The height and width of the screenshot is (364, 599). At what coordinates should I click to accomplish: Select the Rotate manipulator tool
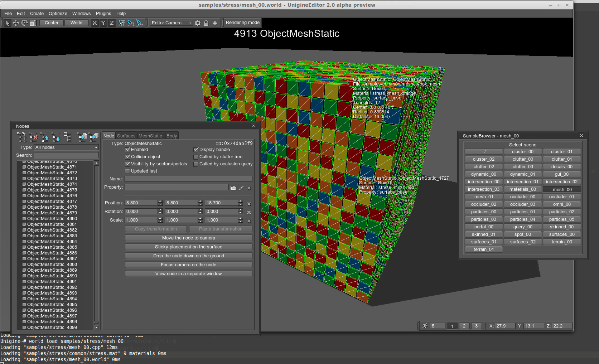tap(24, 23)
